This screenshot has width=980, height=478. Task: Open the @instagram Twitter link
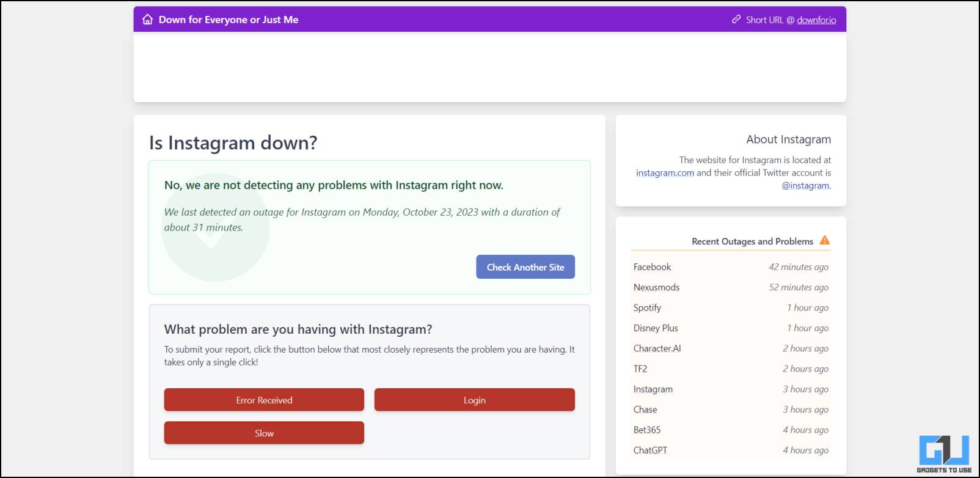(806, 186)
